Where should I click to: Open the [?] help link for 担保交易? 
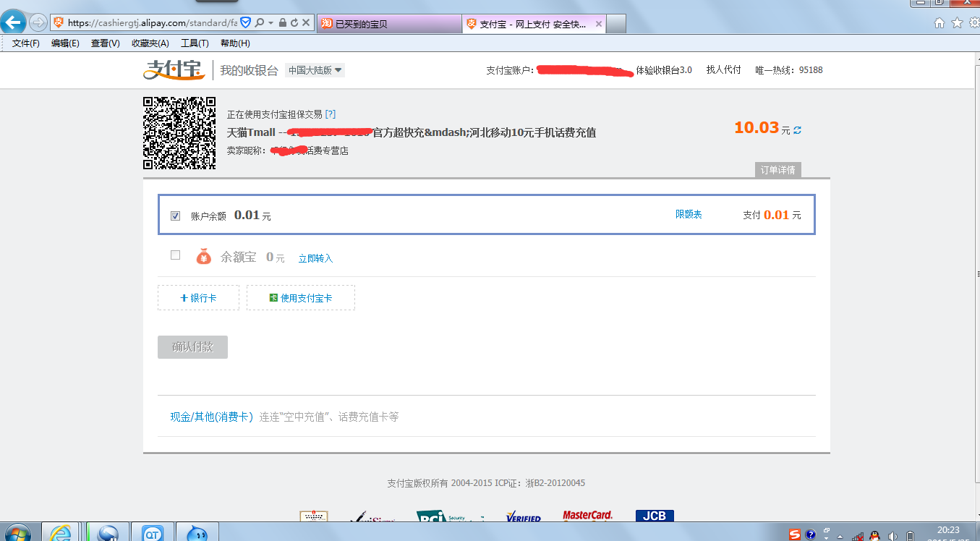[331, 114]
